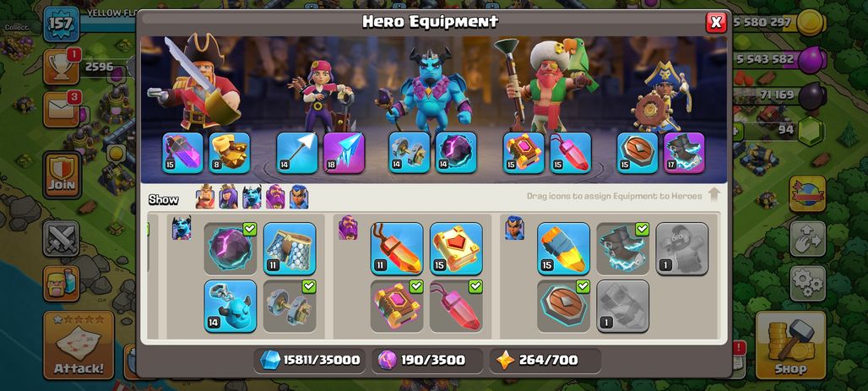
Task: Pick the level 15 Rocket Spear equipment
Action: coord(563,248)
